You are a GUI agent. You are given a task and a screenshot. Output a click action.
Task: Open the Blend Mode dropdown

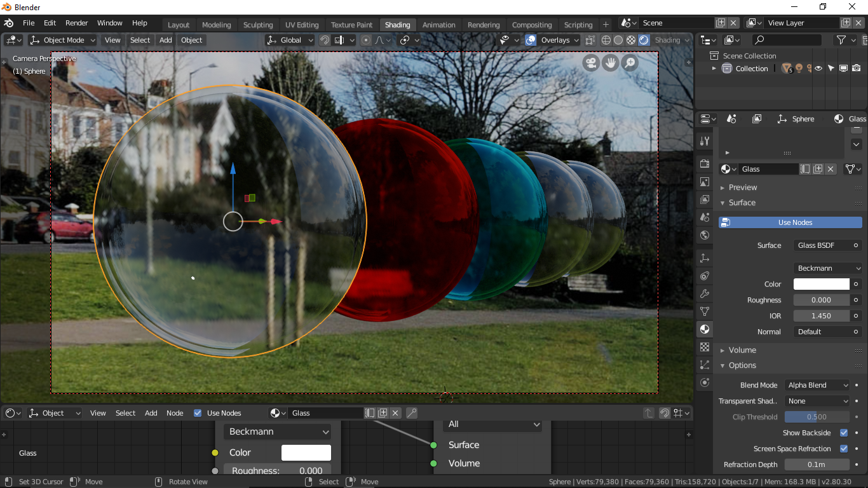click(817, 385)
